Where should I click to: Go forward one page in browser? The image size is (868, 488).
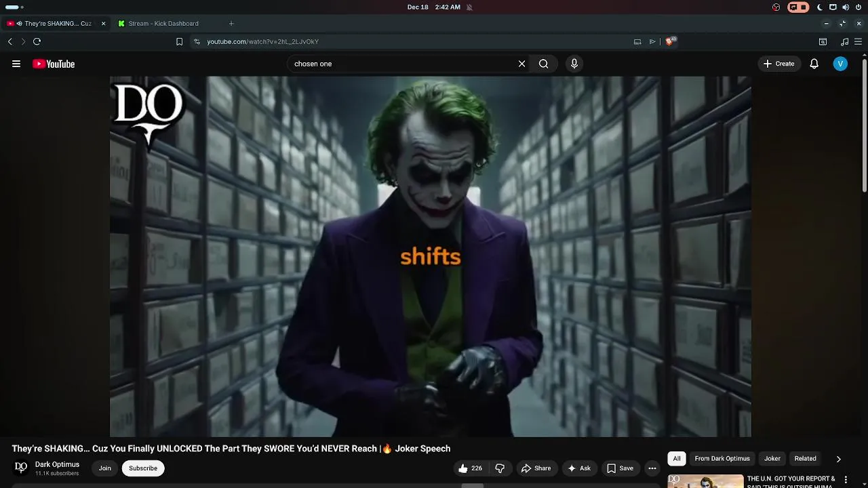[x=23, y=41]
